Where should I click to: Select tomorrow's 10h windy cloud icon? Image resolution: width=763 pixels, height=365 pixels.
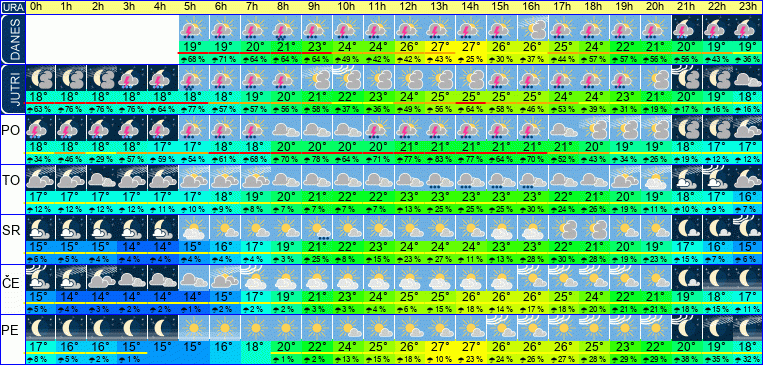coord(347,78)
